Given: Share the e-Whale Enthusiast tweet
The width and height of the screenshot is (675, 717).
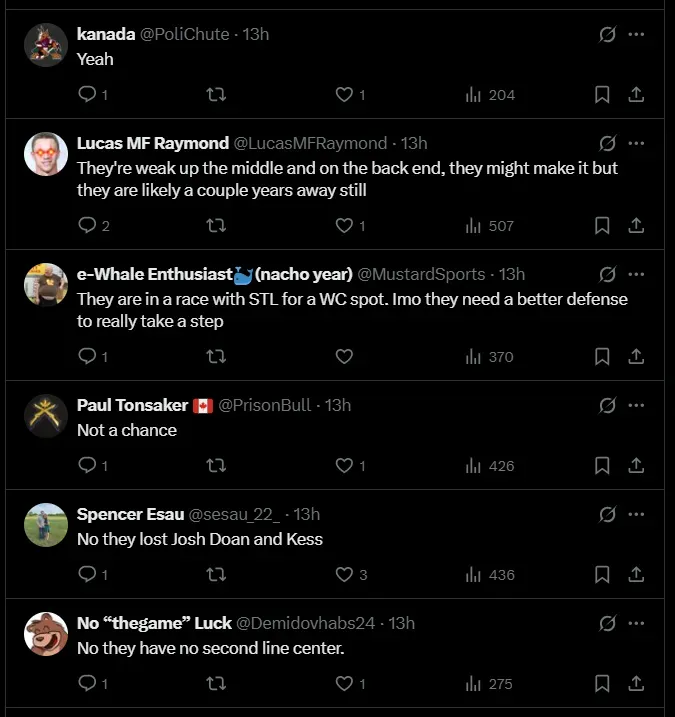Looking at the screenshot, I should (x=636, y=357).
